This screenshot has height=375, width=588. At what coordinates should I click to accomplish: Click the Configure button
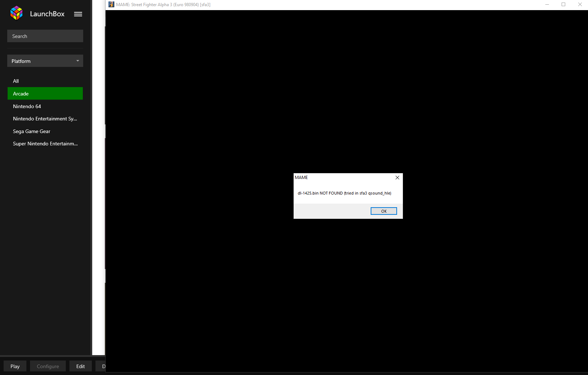[48, 366]
